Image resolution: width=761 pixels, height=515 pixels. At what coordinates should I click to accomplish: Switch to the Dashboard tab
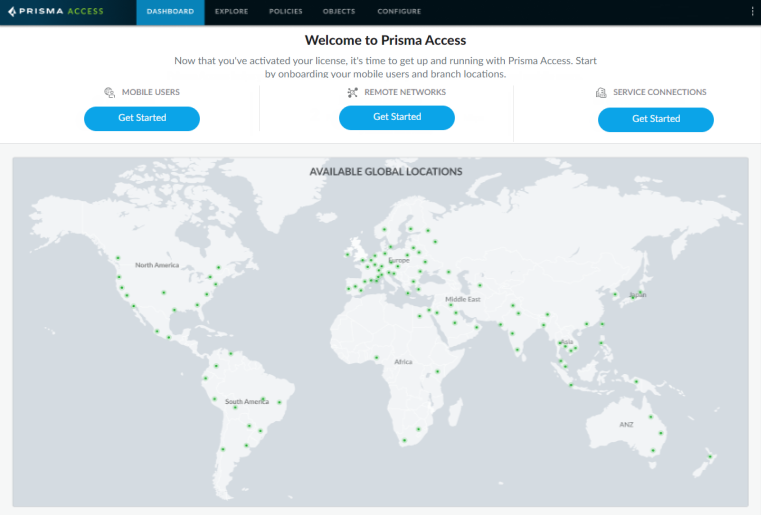170,12
